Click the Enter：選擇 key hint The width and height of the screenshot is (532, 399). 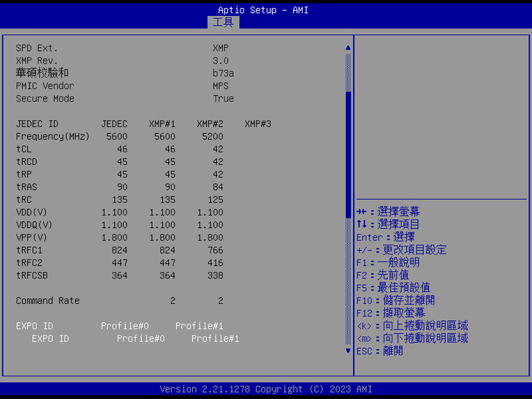tap(385, 237)
